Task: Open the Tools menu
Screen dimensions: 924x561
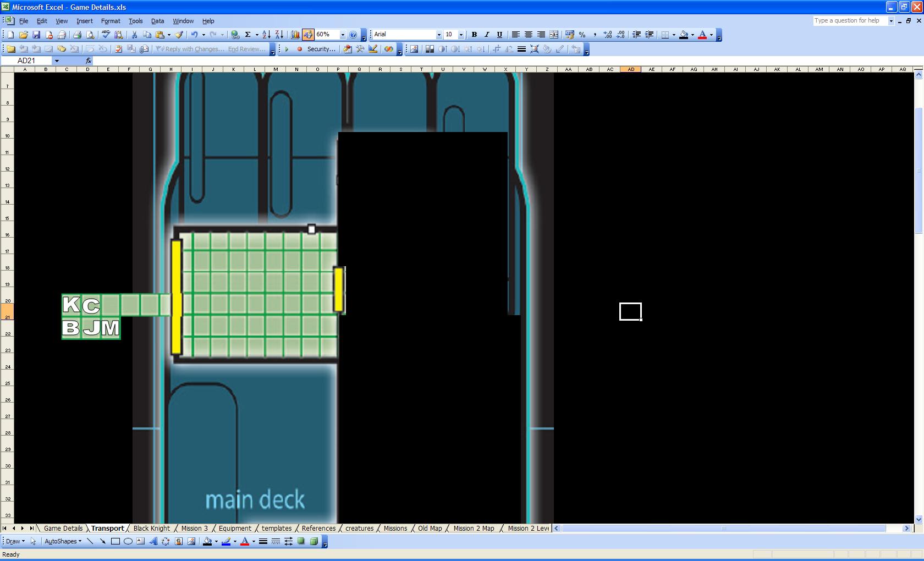Action: pos(135,21)
